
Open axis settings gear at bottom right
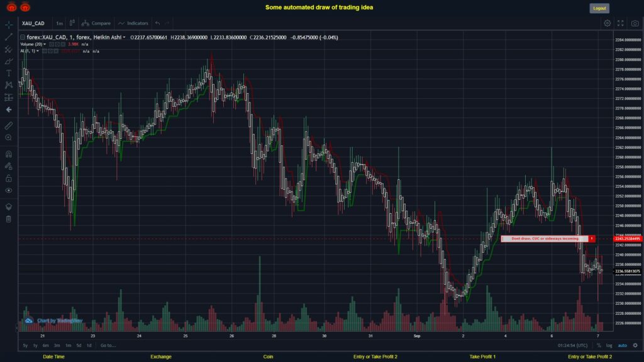tap(635, 346)
